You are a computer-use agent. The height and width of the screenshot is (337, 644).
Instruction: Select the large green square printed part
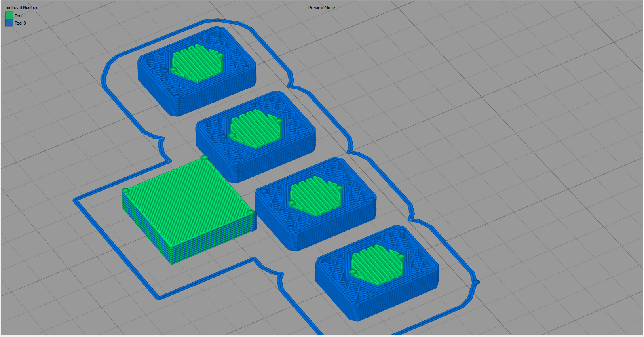[x=189, y=210]
